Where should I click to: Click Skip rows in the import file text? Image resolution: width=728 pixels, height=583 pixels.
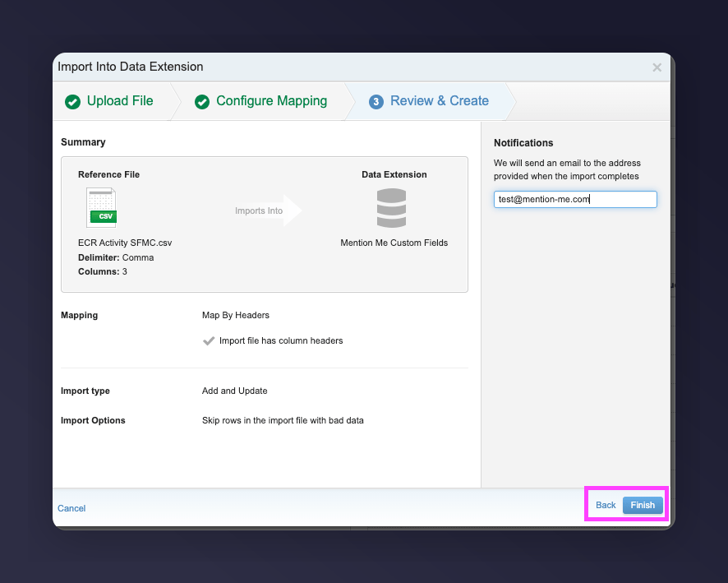click(x=283, y=420)
